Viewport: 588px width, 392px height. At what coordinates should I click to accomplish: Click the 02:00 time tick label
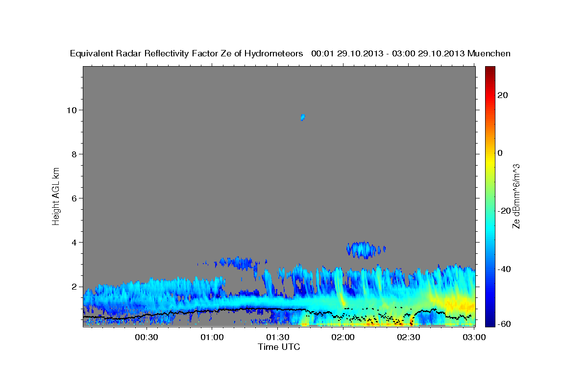[x=343, y=337]
